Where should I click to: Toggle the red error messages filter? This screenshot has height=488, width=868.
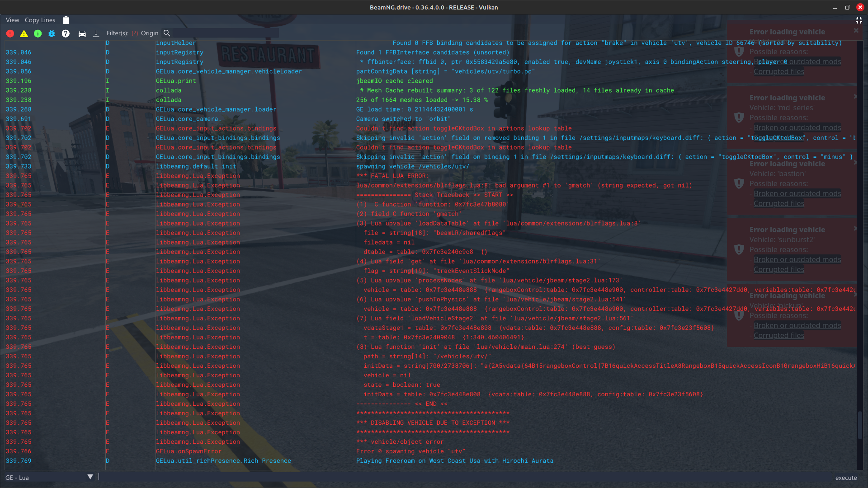point(10,33)
